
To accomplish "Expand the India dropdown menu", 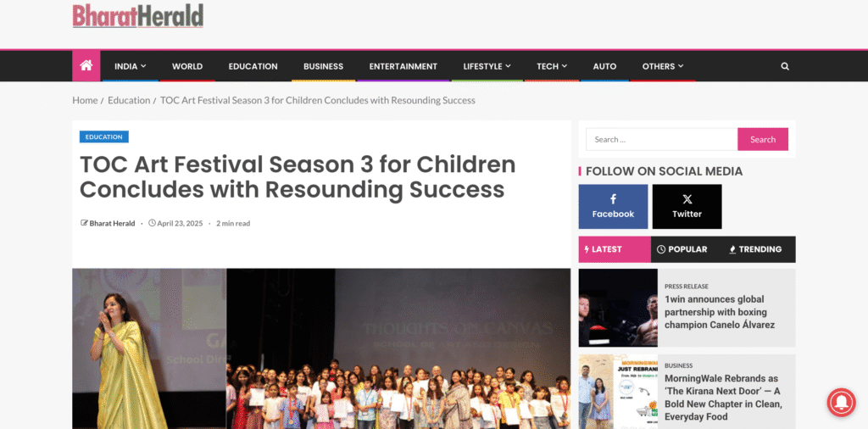I will click(130, 66).
